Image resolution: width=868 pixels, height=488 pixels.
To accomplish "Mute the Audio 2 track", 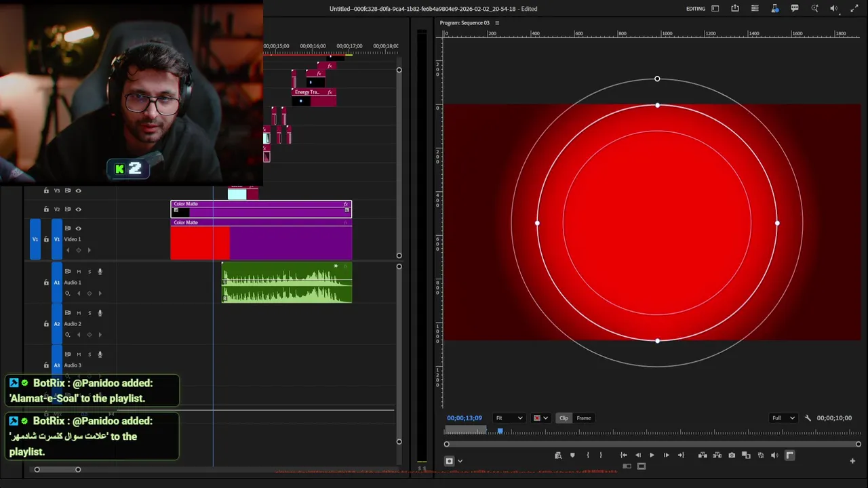I will tap(79, 313).
